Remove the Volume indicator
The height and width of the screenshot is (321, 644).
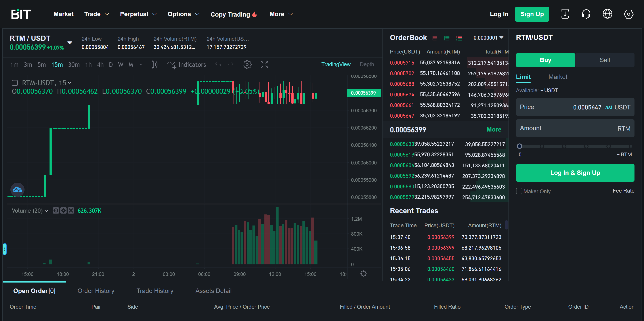pos(71,210)
